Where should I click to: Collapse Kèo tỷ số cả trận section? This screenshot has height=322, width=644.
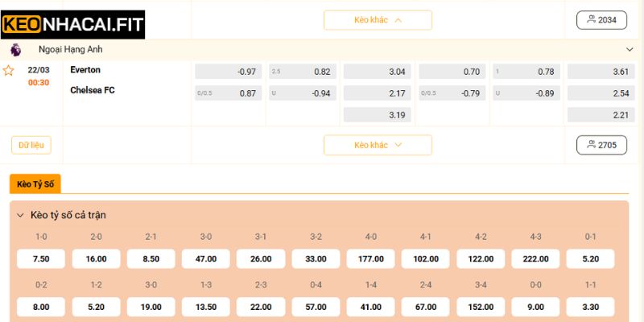20,215
